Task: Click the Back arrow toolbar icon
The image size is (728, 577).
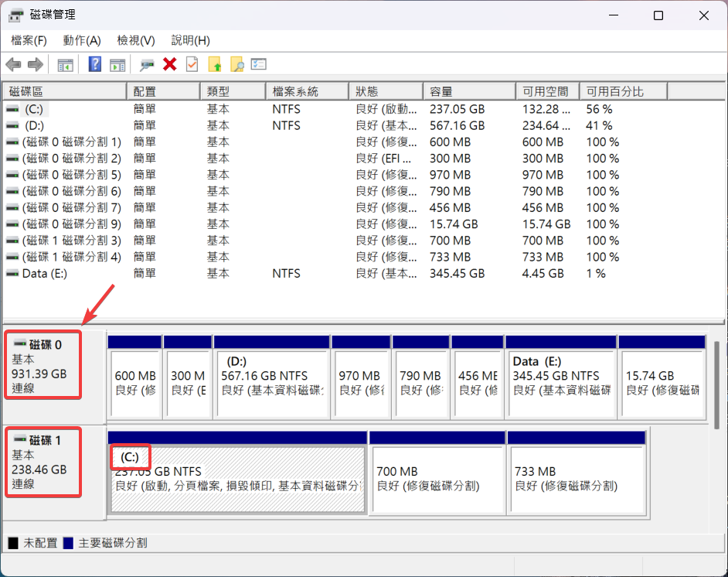Action: point(13,64)
